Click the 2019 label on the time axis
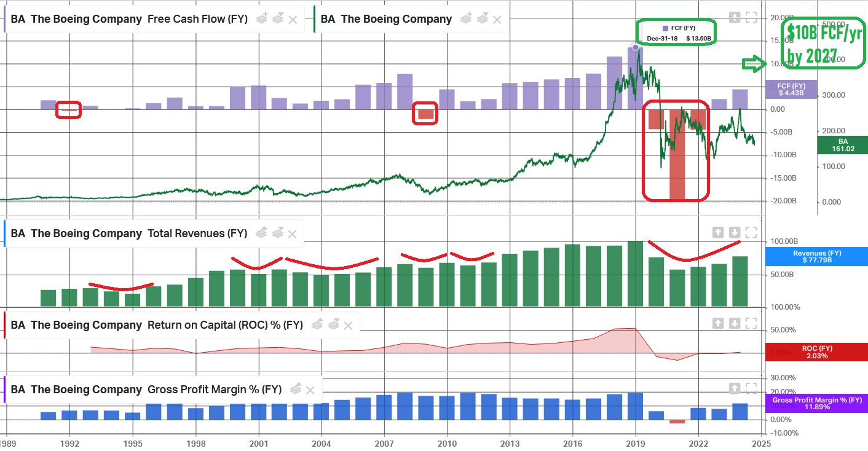Image resolution: width=868 pixels, height=451 pixels. [x=636, y=442]
